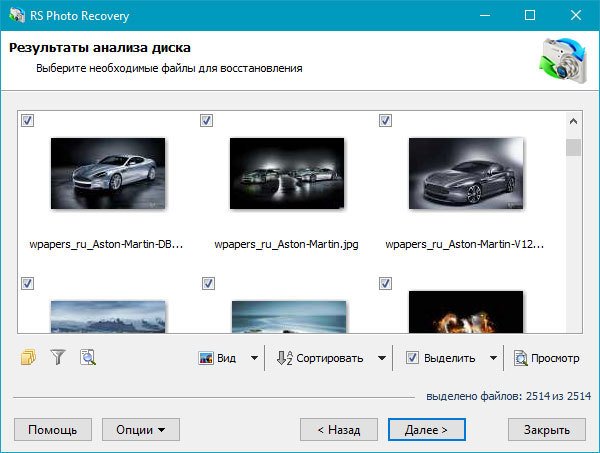This screenshot has height=453, width=600.
Task: Open the Опции options dropdown button
Action: tap(141, 430)
